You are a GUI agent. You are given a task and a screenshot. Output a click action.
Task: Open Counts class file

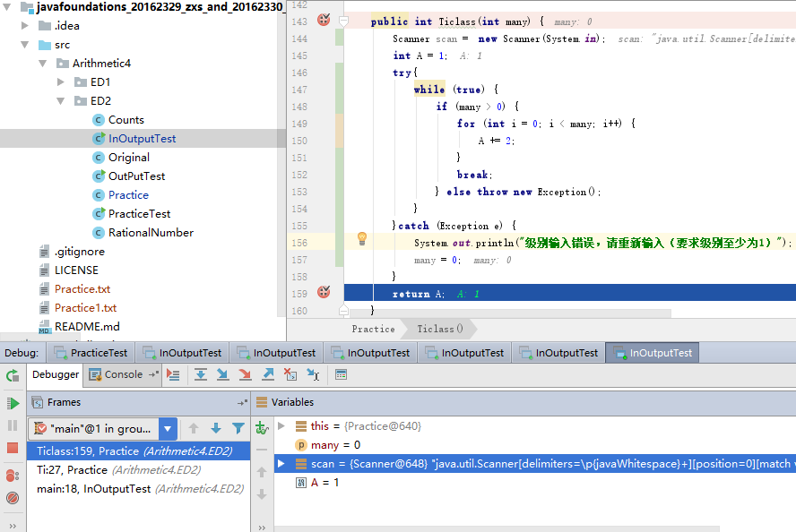pyautogui.click(x=125, y=120)
